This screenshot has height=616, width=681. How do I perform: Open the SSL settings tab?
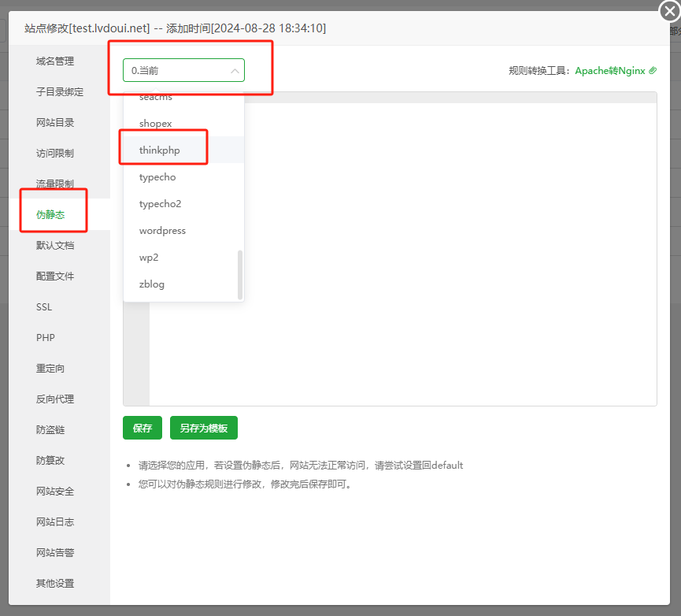(x=46, y=306)
